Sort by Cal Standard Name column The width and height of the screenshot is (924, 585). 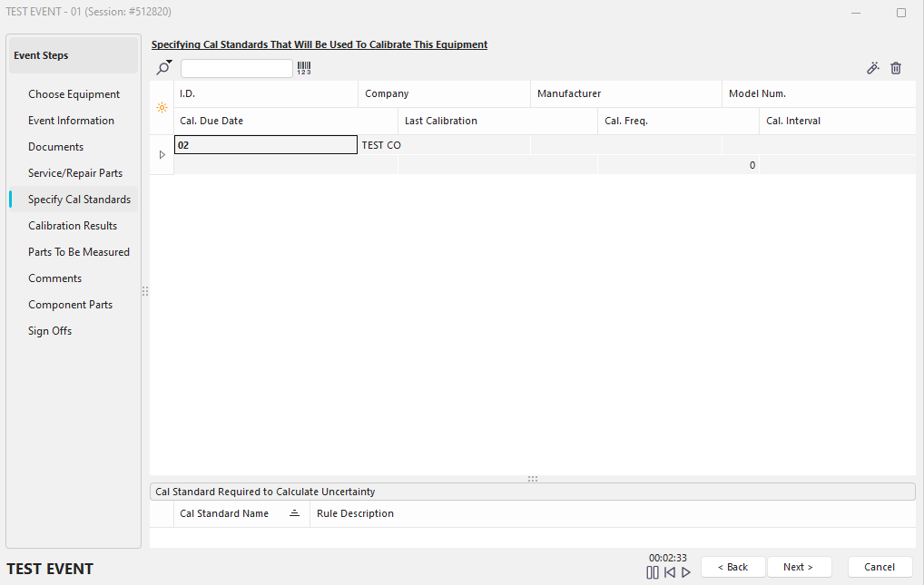point(224,513)
